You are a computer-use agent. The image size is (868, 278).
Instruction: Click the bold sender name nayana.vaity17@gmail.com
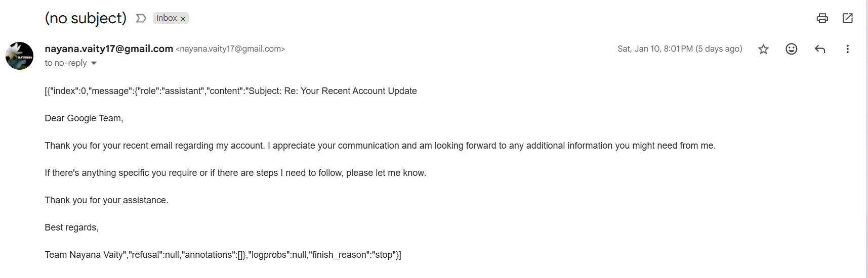pos(109,49)
